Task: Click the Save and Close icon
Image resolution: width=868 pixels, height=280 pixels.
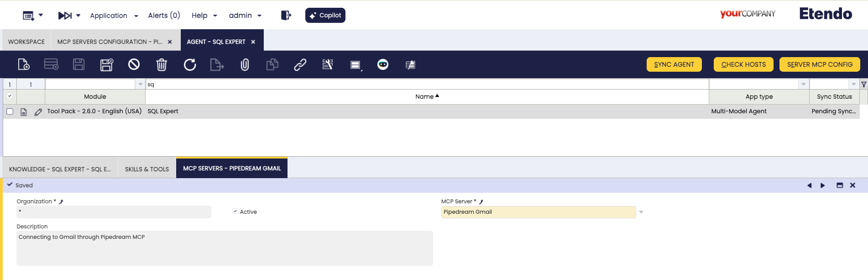Action: point(107,65)
